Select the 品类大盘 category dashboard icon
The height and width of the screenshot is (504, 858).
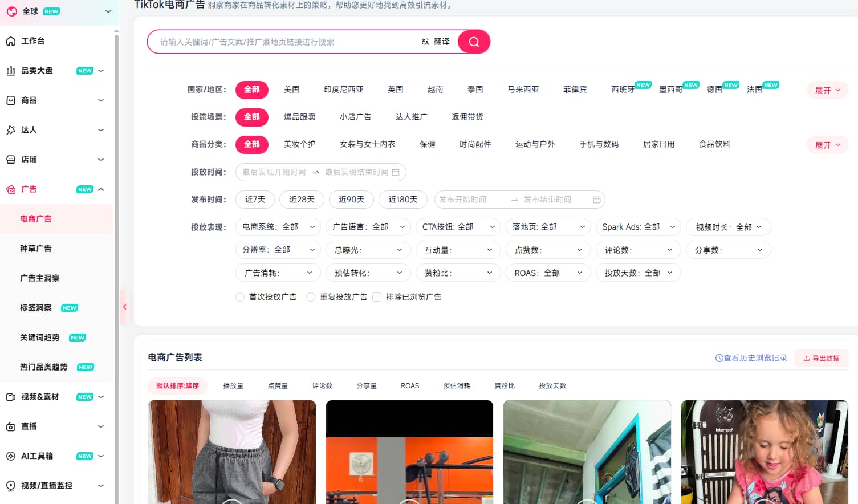pyautogui.click(x=10, y=70)
